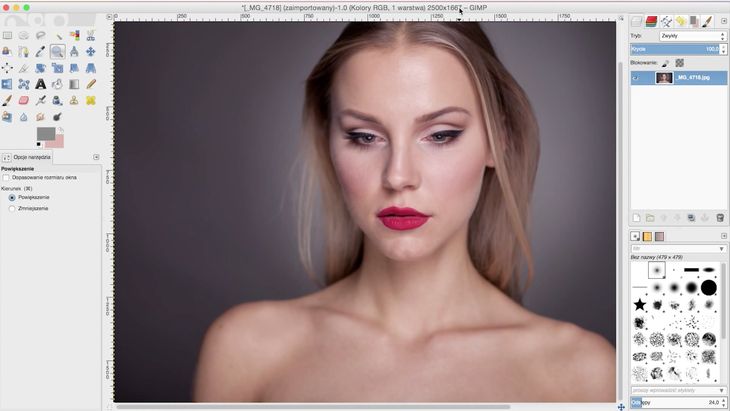Duplicate the current layer
The height and width of the screenshot is (411, 730).
(691, 218)
